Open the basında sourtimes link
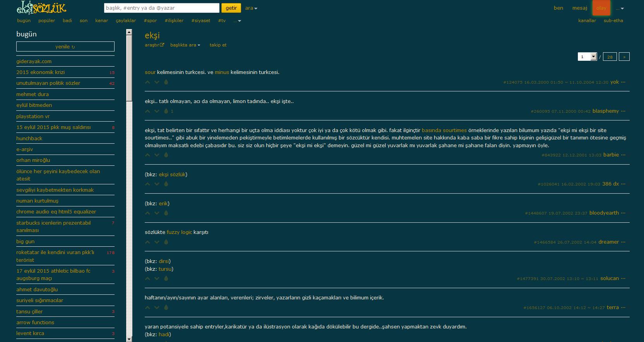 click(x=444, y=130)
